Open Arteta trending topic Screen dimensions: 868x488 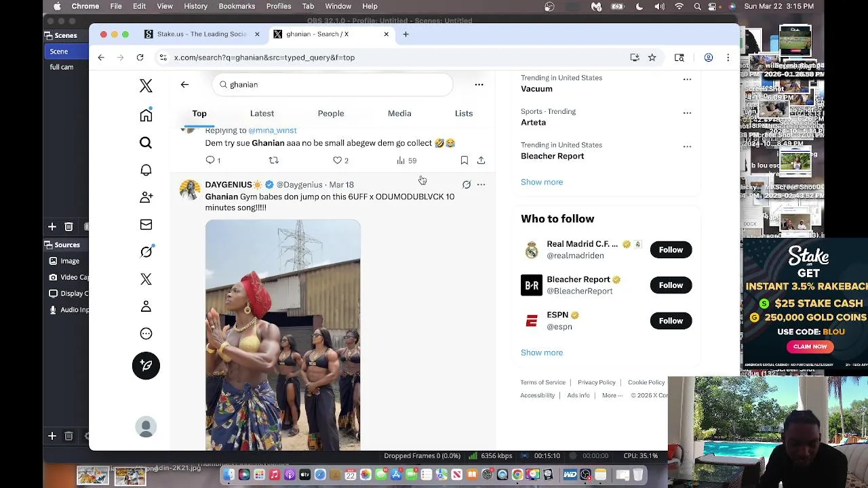coord(533,123)
